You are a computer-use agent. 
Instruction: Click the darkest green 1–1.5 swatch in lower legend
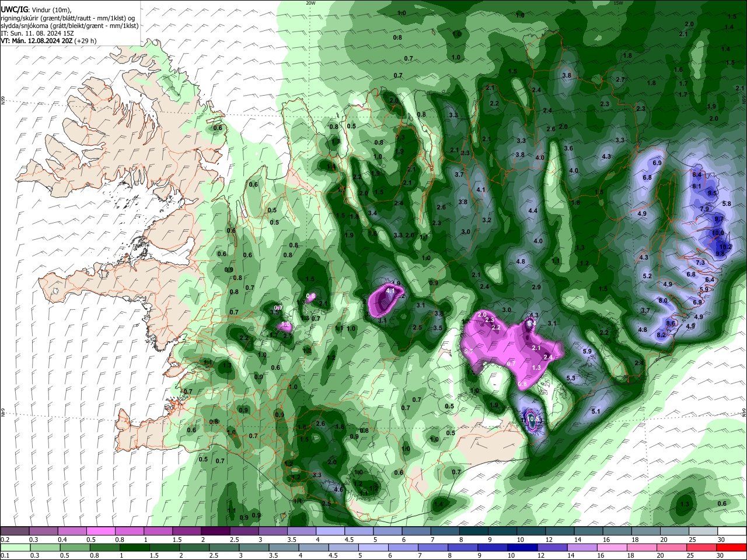(x=135, y=547)
